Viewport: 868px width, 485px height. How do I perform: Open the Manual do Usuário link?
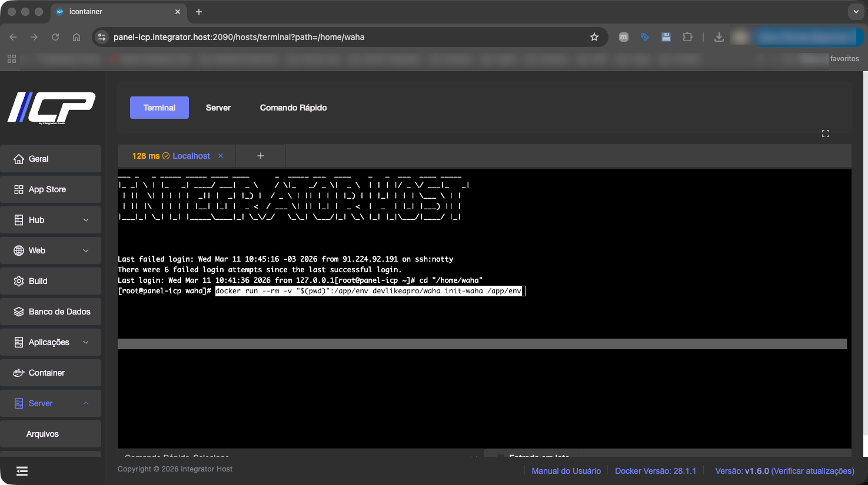566,471
